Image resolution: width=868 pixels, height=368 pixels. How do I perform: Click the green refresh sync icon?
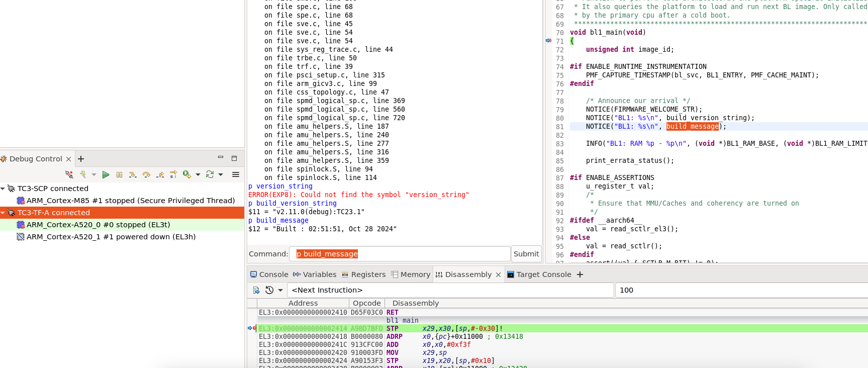point(210,174)
